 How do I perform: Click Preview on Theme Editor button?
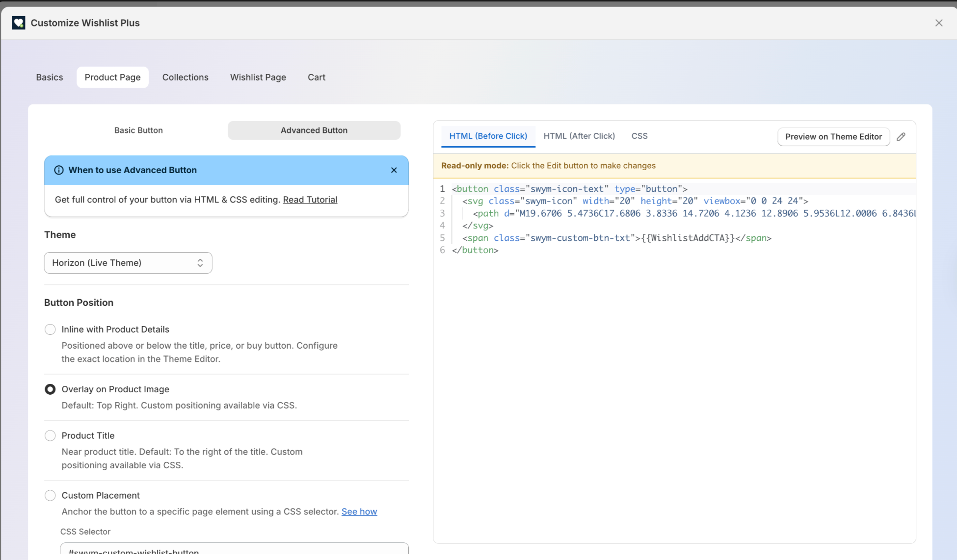833,137
